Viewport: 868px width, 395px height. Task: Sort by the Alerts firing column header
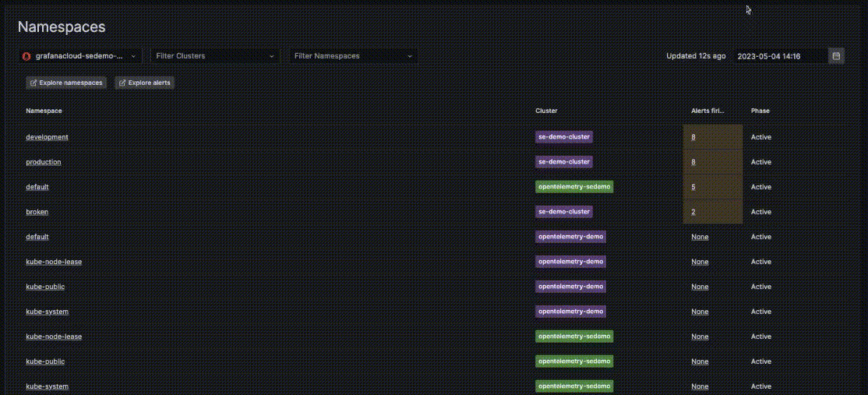pyautogui.click(x=708, y=111)
